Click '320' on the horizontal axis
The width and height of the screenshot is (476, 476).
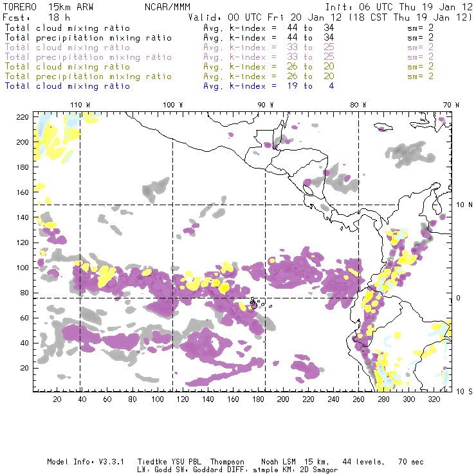click(434, 399)
